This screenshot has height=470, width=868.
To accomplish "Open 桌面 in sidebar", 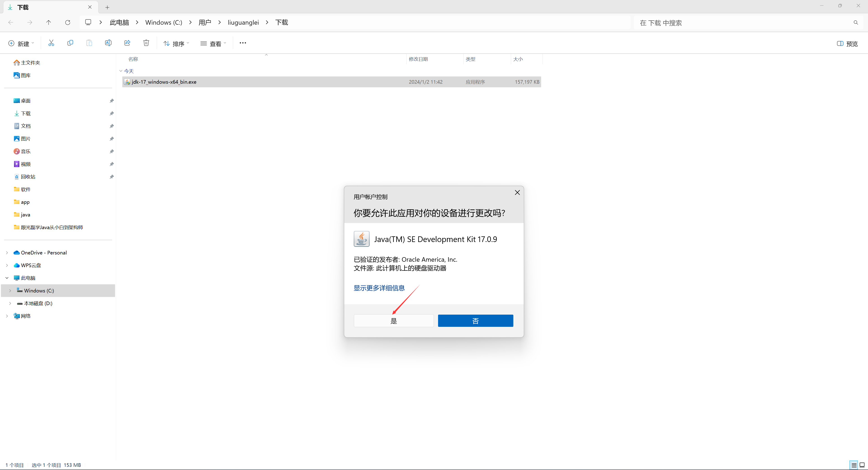I will tap(22, 101).
